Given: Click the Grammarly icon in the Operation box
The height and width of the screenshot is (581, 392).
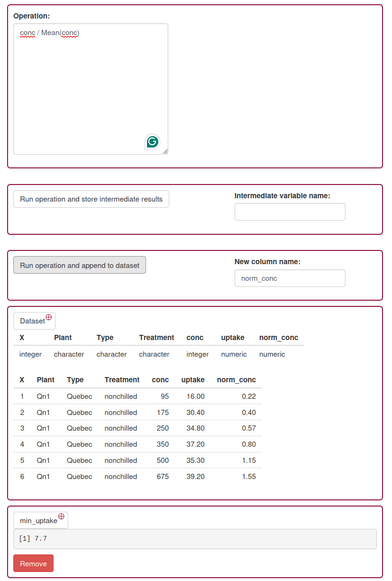Looking at the screenshot, I should click(x=152, y=141).
